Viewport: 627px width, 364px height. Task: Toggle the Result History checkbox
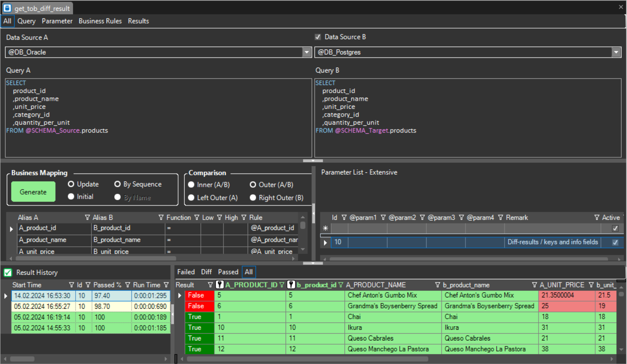(8, 272)
